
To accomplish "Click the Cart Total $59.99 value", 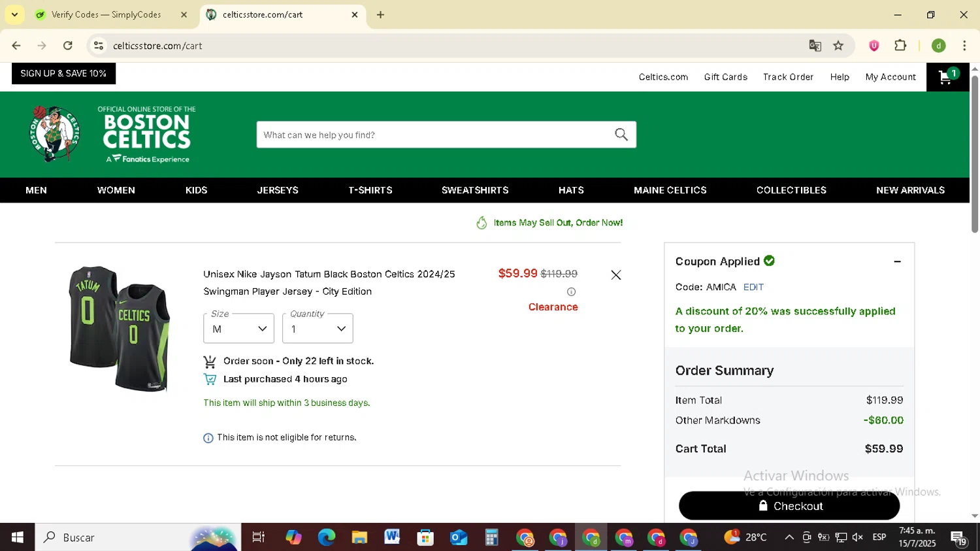I will pos(883,449).
